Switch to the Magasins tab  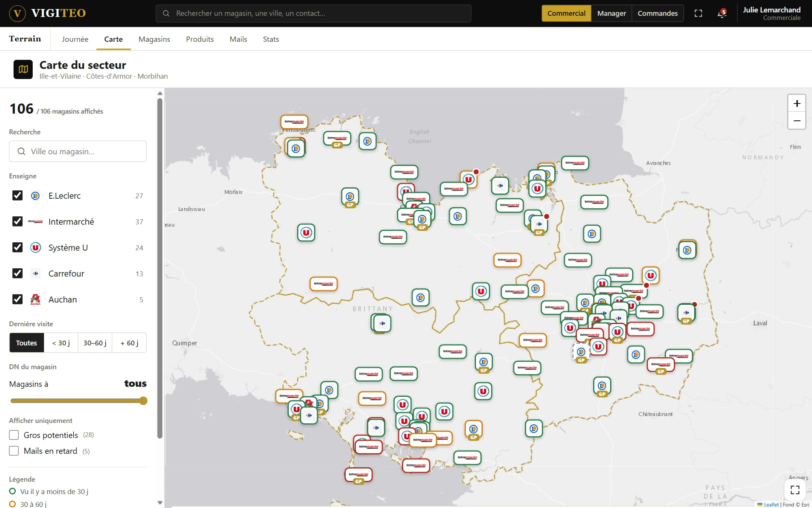[x=154, y=39]
